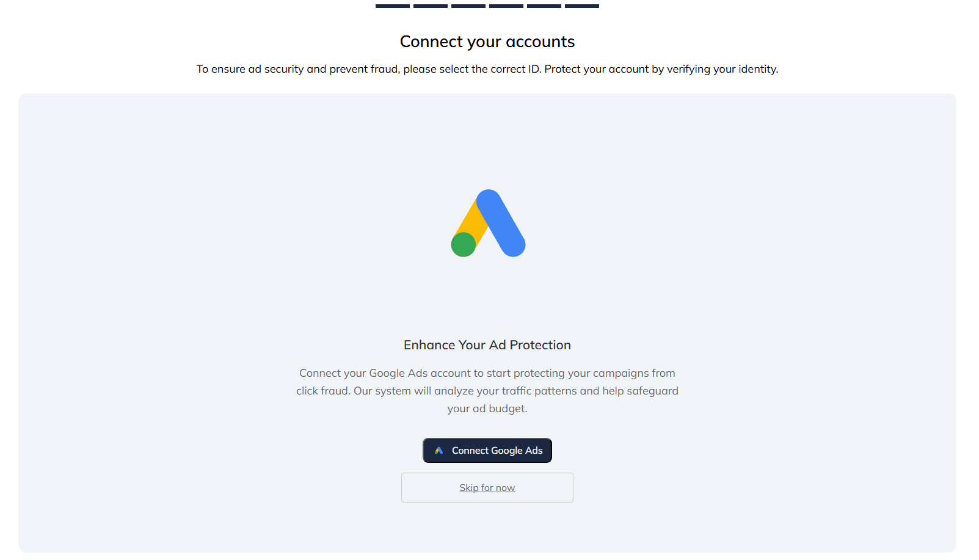Select the first progress step segment
The height and width of the screenshot is (560, 979).
(x=393, y=6)
